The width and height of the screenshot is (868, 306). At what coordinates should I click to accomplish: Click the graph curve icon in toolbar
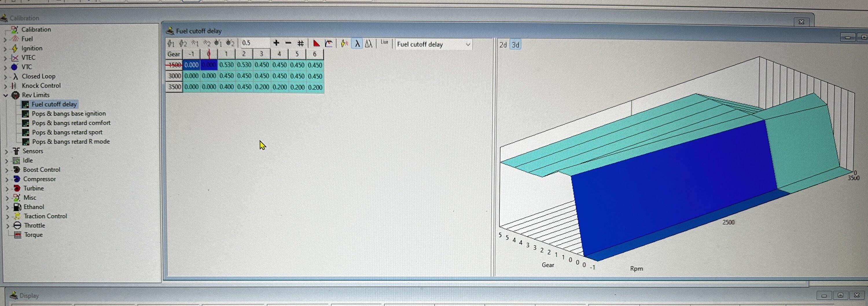(328, 43)
